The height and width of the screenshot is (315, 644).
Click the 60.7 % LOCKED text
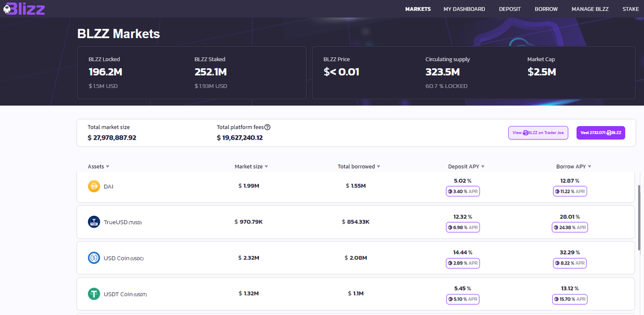pyautogui.click(x=447, y=86)
